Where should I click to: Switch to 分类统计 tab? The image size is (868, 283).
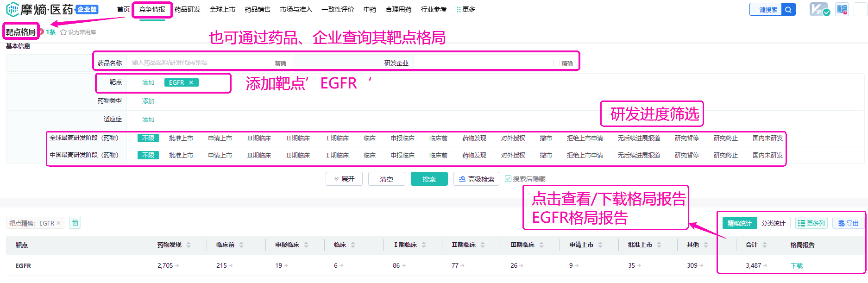coord(773,223)
